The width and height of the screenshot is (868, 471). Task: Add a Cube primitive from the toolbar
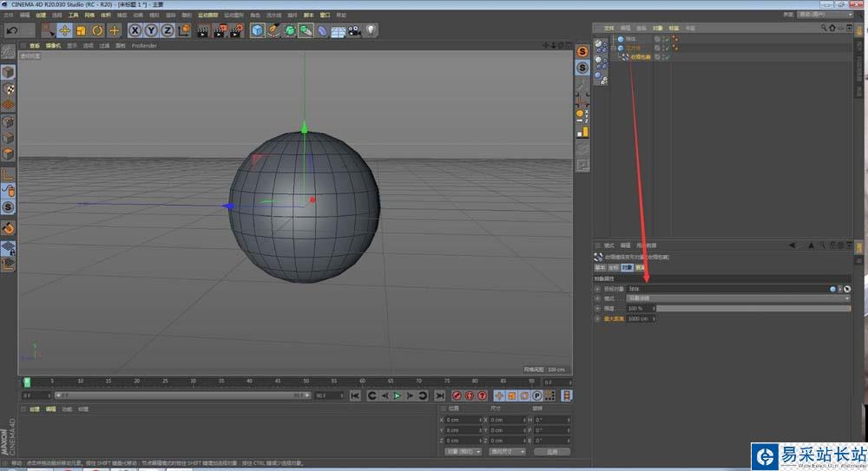(258, 30)
